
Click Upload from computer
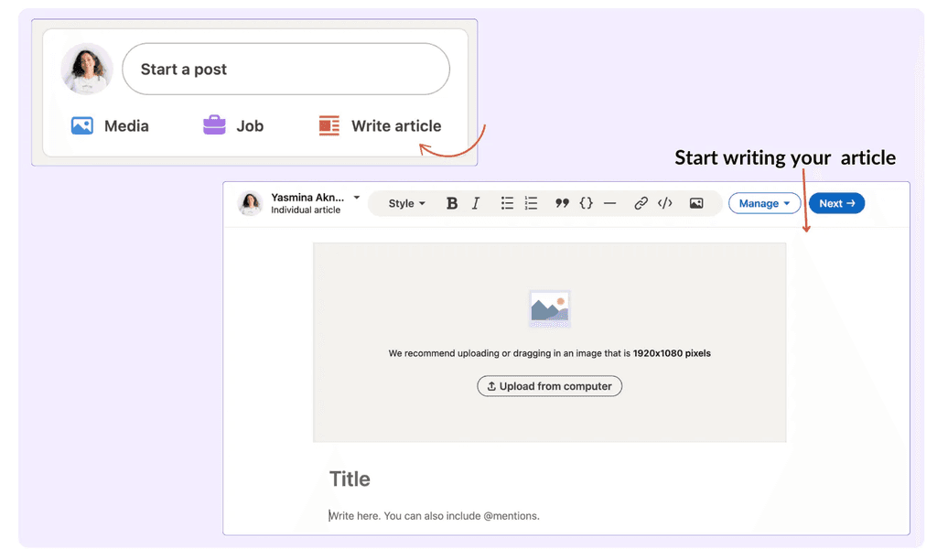pyautogui.click(x=549, y=385)
